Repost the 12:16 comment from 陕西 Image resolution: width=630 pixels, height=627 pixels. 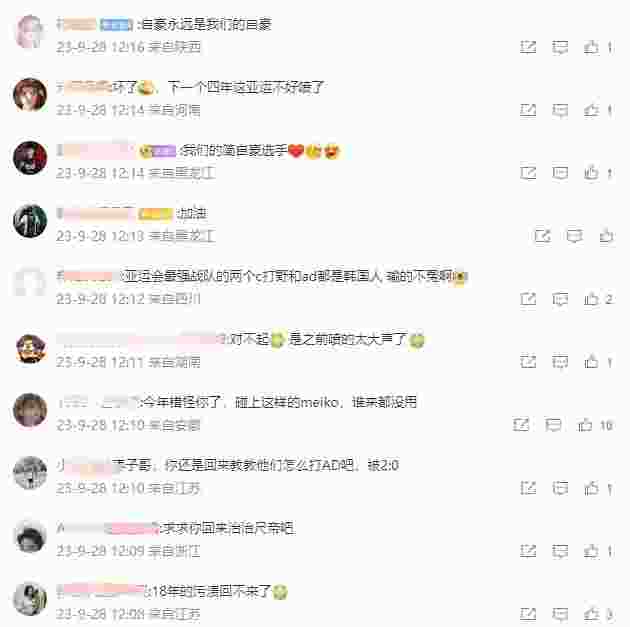click(528, 47)
